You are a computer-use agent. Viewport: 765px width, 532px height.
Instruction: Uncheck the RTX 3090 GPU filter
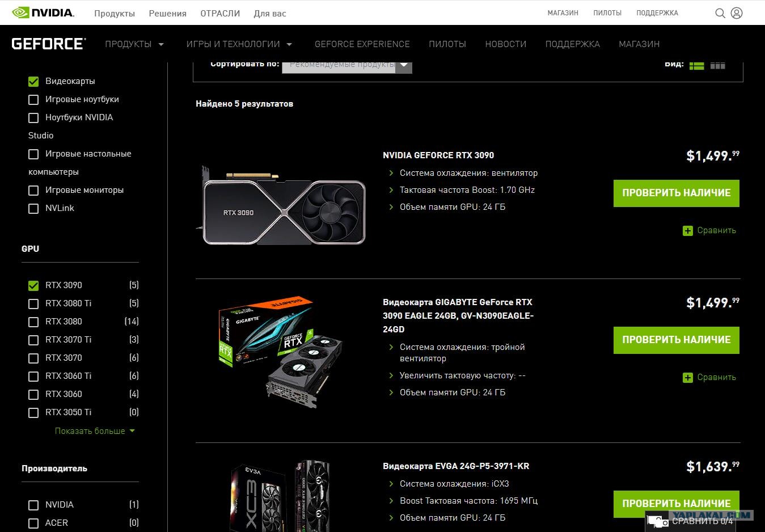pos(33,286)
